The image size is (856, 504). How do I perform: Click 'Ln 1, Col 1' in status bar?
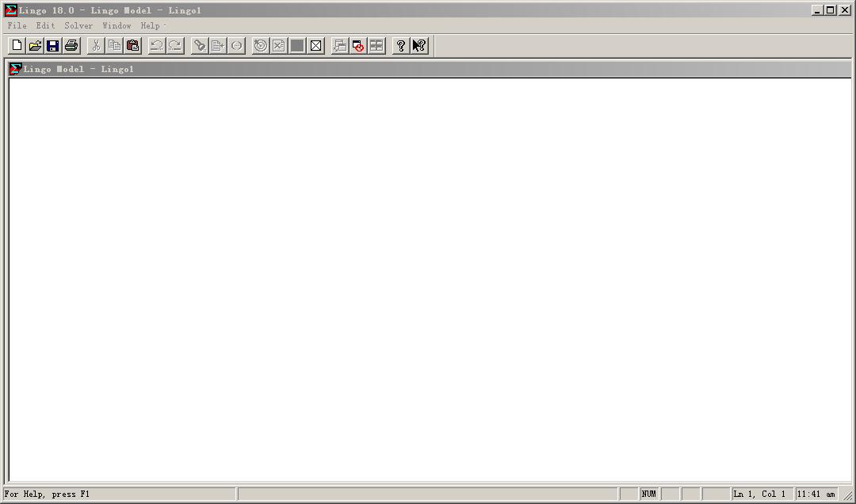coord(759,494)
